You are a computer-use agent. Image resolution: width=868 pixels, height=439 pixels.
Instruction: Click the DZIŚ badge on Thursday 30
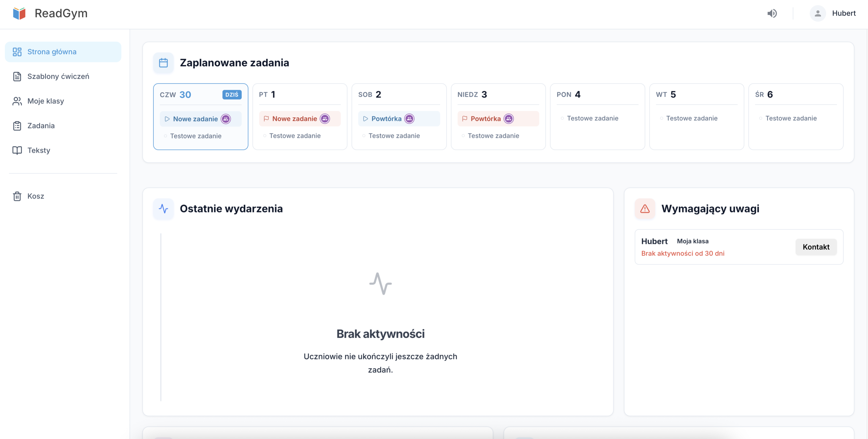pos(232,95)
